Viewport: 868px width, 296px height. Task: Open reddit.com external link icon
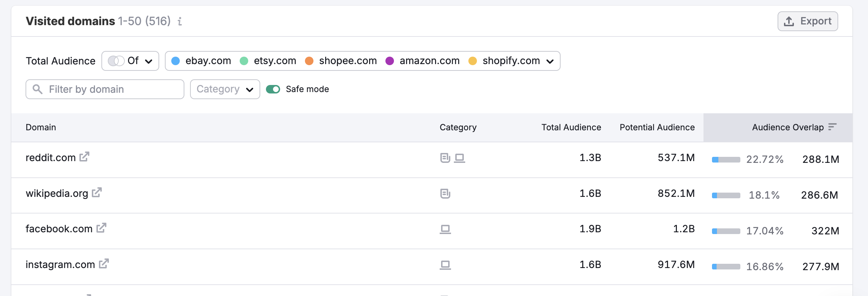tap(84, 156)
